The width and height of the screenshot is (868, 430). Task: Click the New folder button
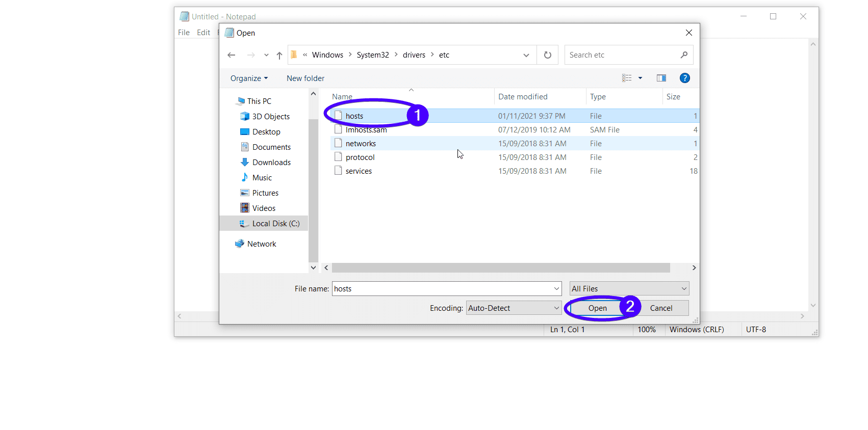pyautogui.click(x=305, y=78)
